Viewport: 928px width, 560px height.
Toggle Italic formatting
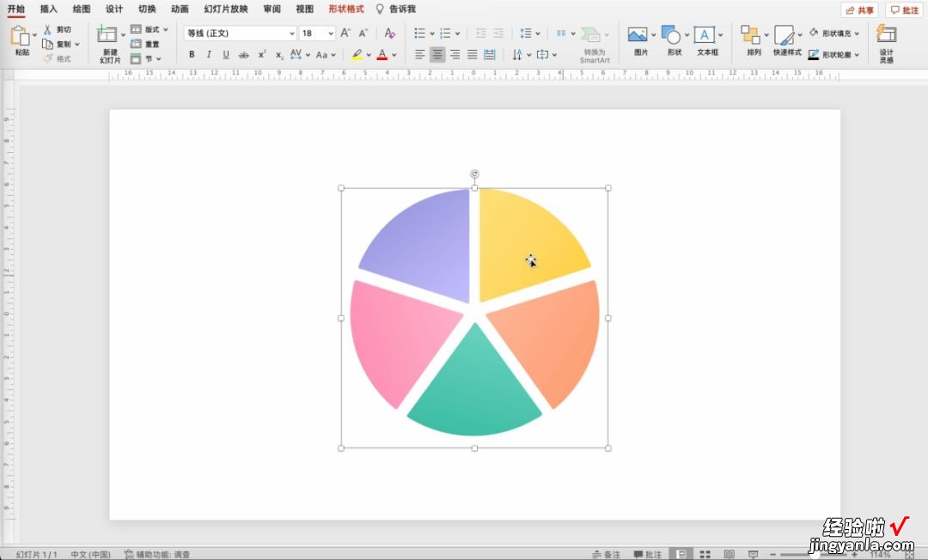coord(208,54)
